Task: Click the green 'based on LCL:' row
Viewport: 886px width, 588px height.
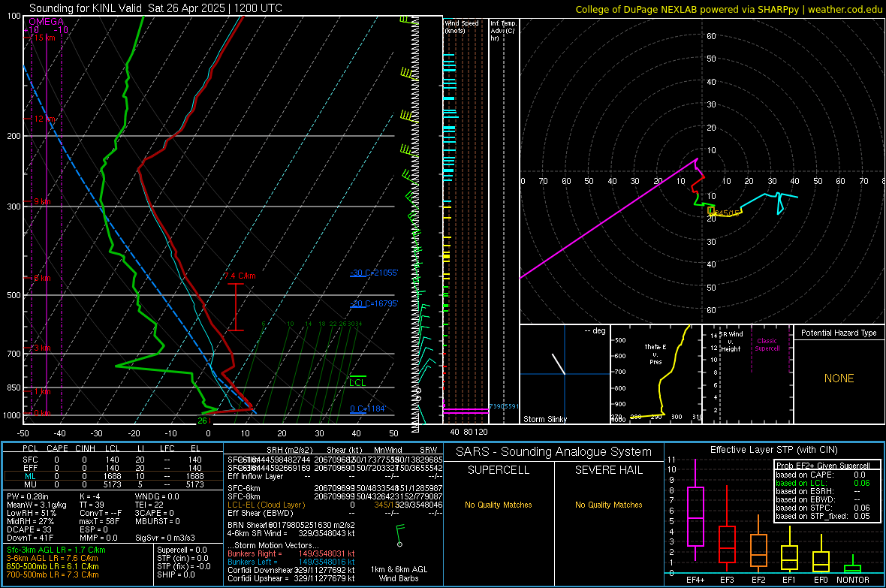Action: pos(823,483)
